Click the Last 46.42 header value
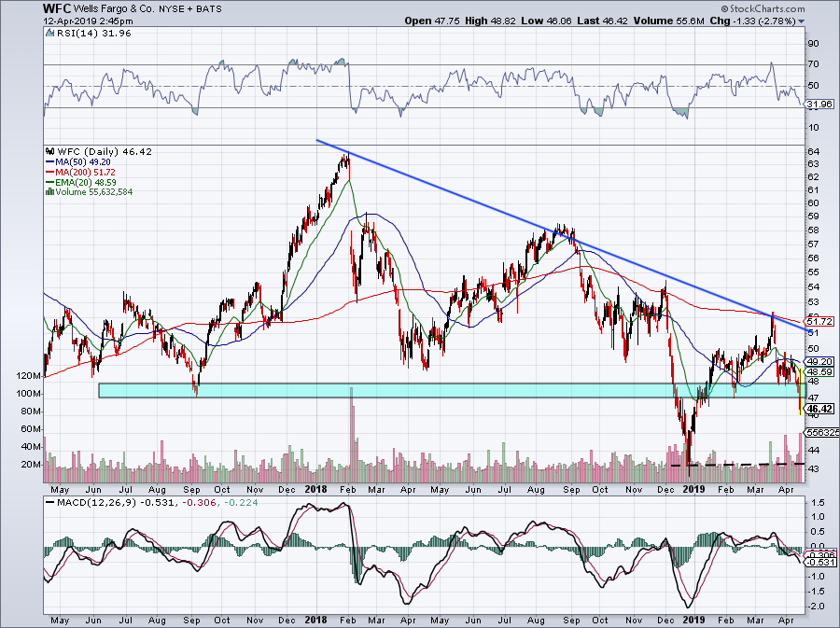Image resolution: width=840 pixels, height=628 pixels. (x=603, y=21)
